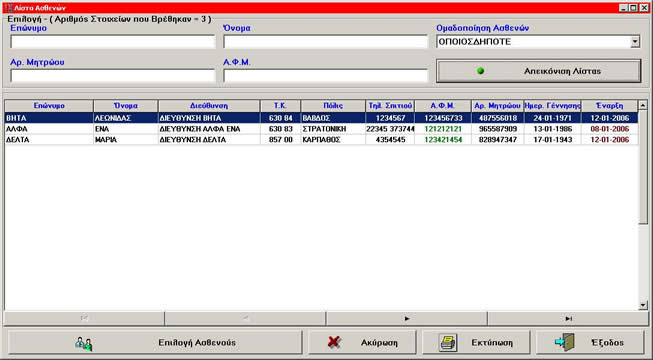Click the birth date 13-01-1986
Image resolution: width=653 pixels, height=360 pixels.
pyautogui.click(x=553, y=129)
